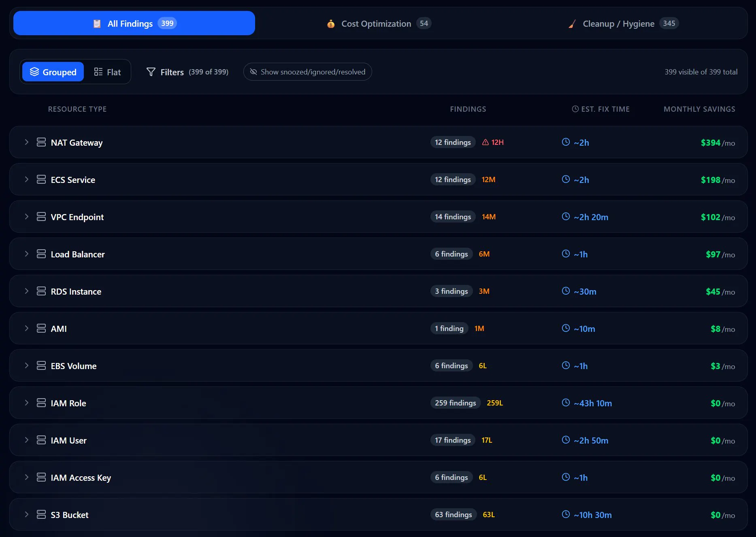Click the ECS Service resource icon
The image size is (756, 537).
41,179
